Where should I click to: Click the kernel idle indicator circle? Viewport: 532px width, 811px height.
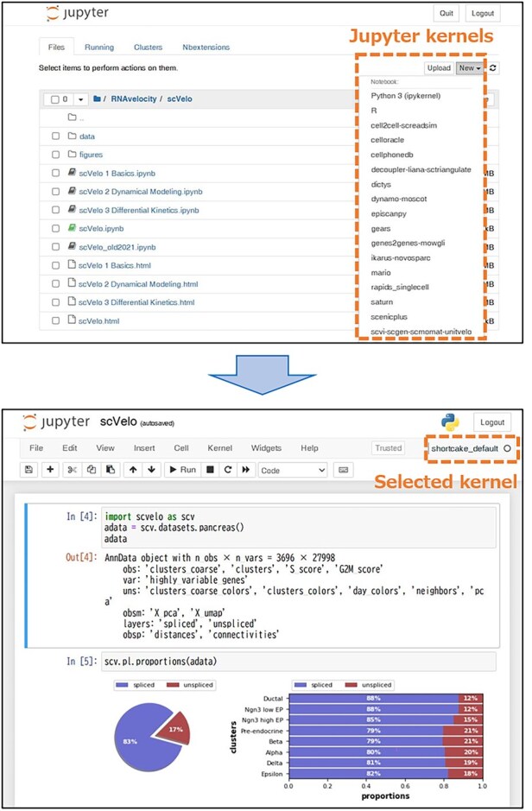click(x=507, y=448)
